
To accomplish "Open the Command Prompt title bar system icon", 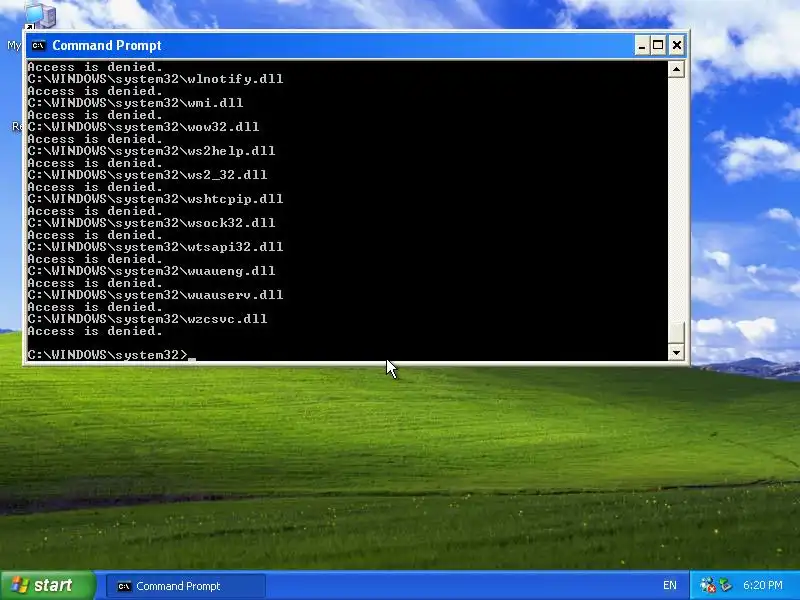I will click(38, 46).
